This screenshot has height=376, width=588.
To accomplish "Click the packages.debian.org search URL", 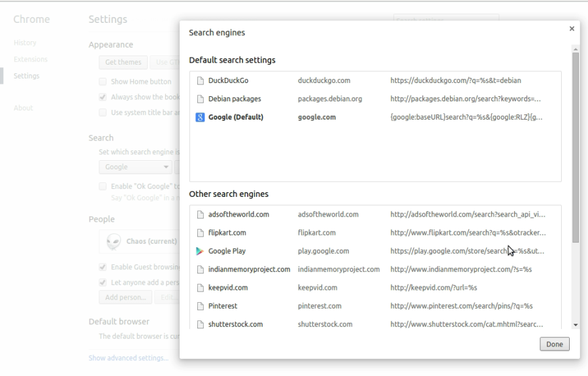I will coord(465,99).
